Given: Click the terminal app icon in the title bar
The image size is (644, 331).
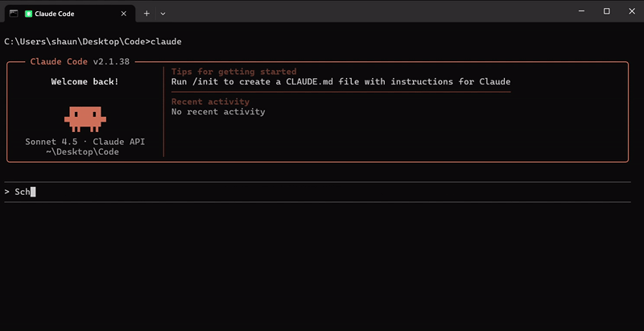Looking at the screenshot, I should (14, 14).
